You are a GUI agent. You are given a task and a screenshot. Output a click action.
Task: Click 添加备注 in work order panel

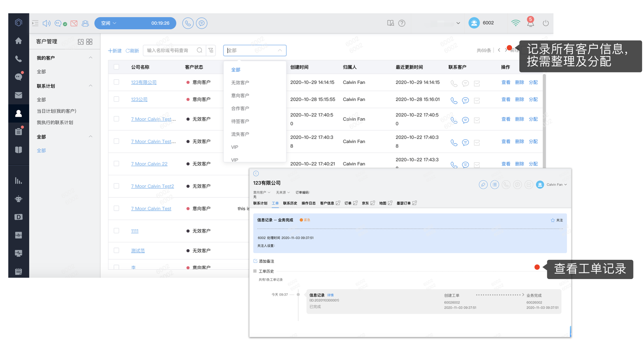[x=264, y=261]
